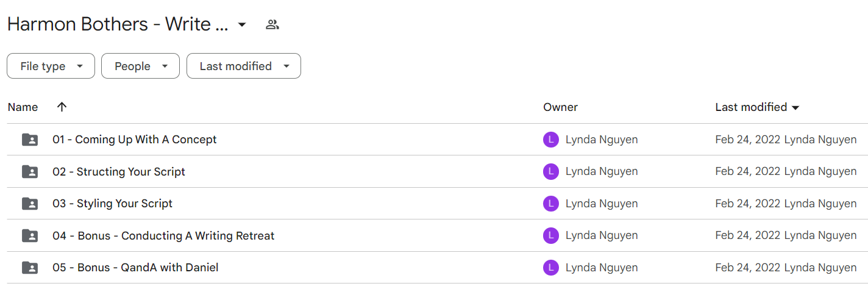Open 03 - Styling Your Script folder

pos(112,204)
